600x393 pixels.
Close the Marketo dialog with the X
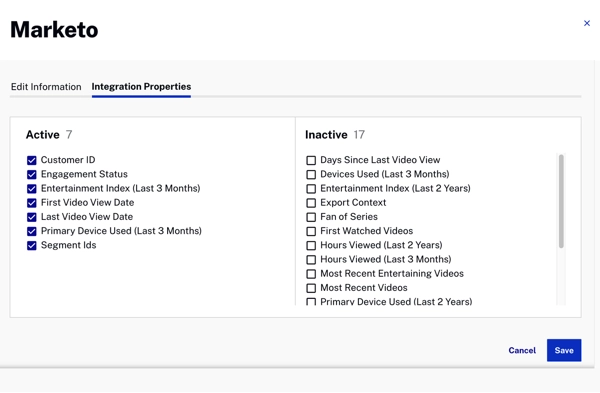(x=587, y=23)
